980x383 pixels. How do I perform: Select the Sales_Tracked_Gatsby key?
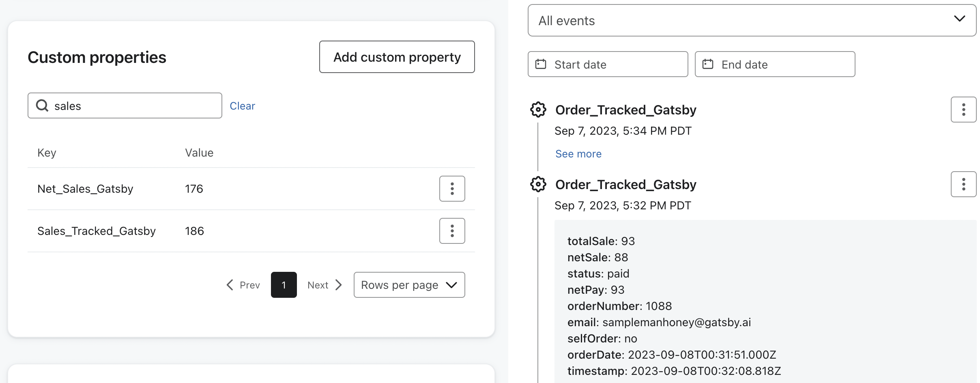tap(97, 231)
